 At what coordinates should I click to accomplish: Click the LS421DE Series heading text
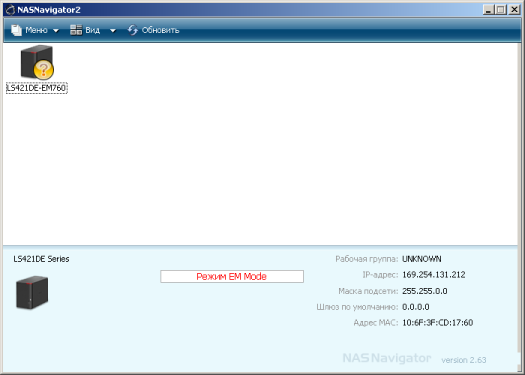pyautogui.click(x=41, y=259)
